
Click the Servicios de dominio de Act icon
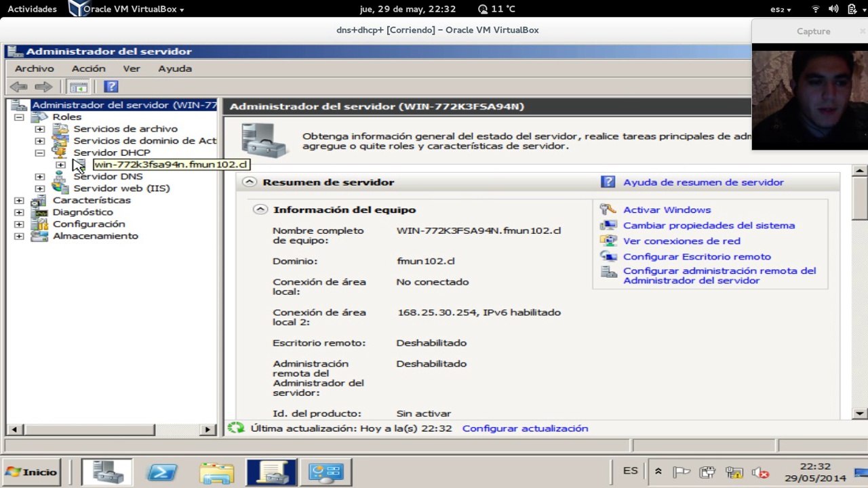pyautogui.click(x=60, y=141)
